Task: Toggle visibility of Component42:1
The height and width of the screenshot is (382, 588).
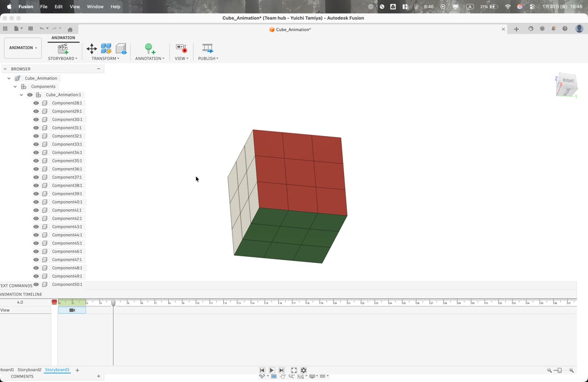Action: coord(36,219)
